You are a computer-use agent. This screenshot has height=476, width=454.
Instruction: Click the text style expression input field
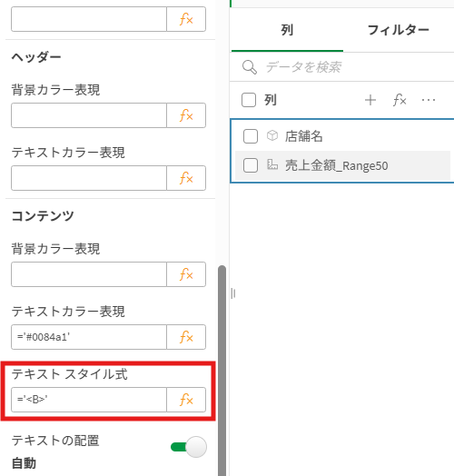(89, 400)
